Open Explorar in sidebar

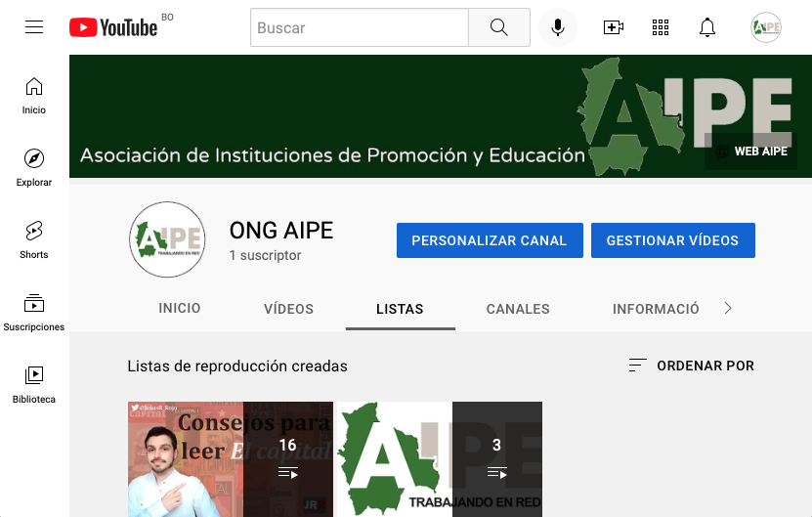pyautogui.click(x=34, y=167)
